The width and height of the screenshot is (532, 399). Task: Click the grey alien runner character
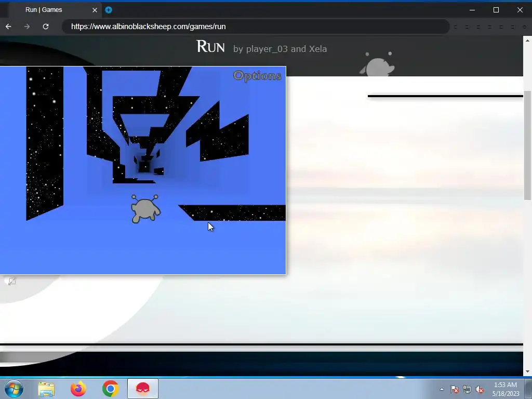click(145, 209)
